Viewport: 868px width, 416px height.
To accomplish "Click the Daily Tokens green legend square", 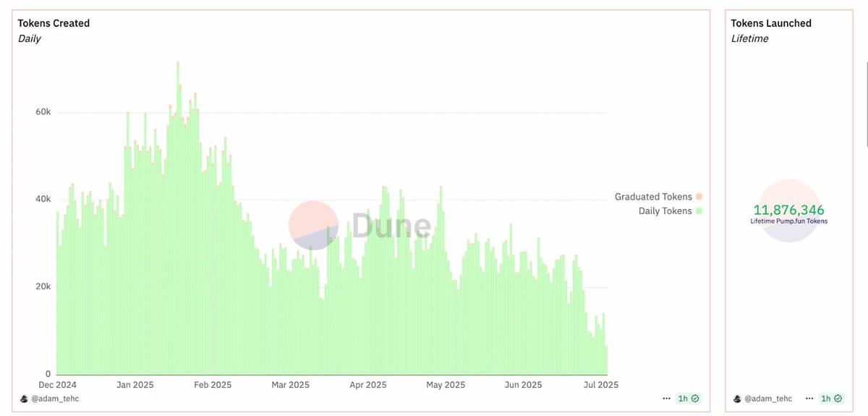I will click(699, 211).
